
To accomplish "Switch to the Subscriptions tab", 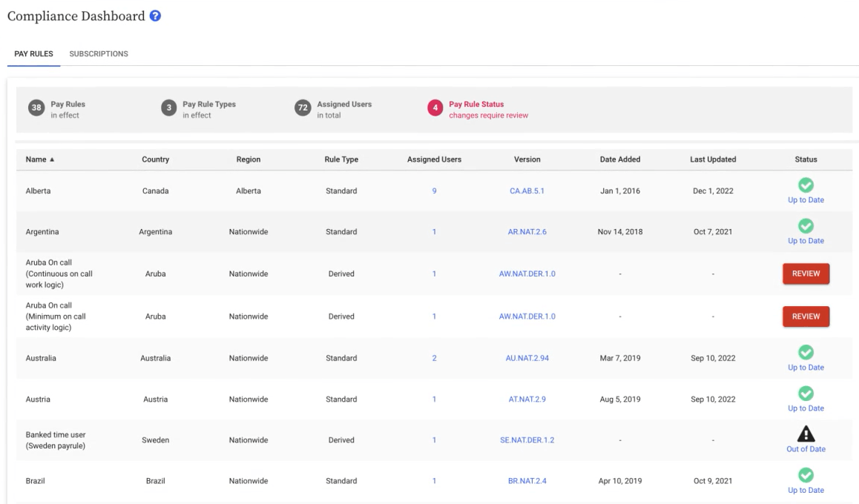I will [99, 53].
